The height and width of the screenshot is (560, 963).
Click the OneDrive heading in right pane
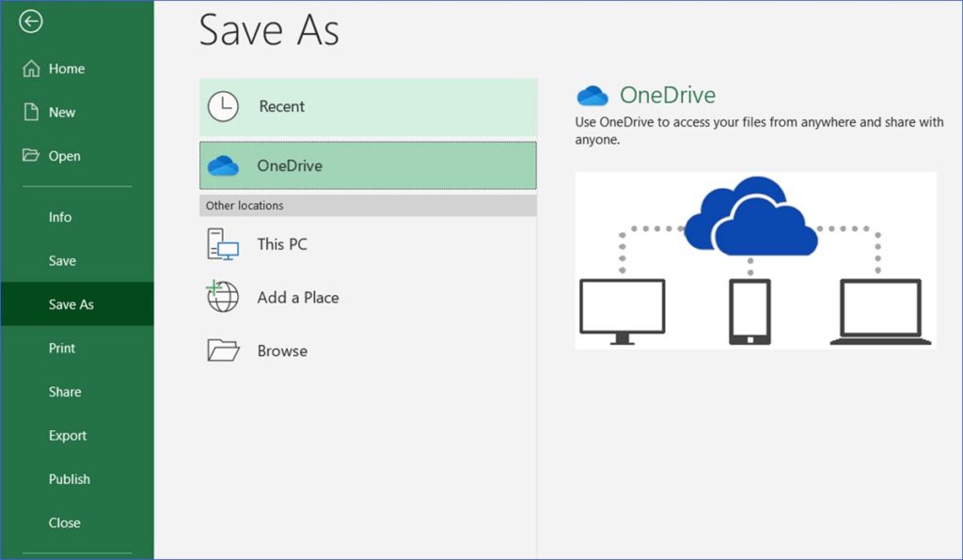pos(667,95)
